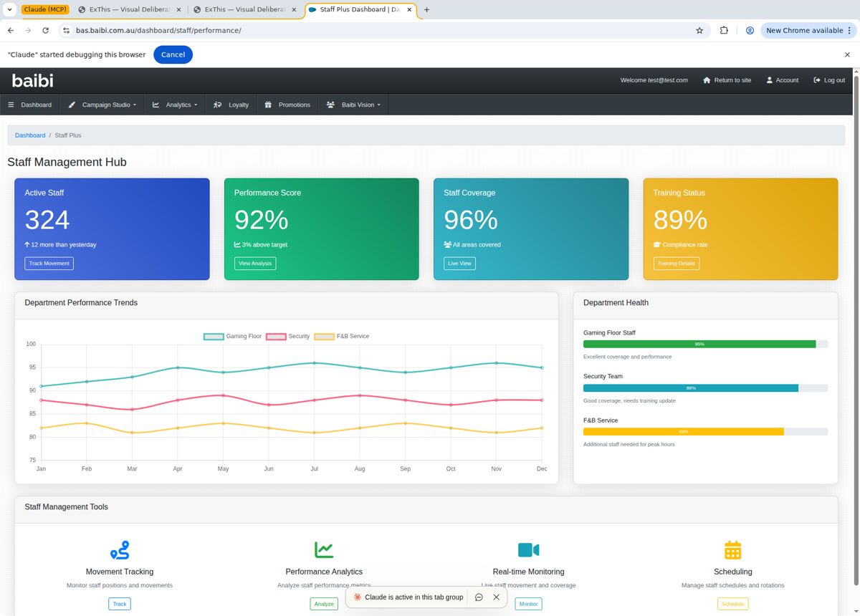The image size is (860, 616).
Task: Click the hamburger icon beside Dashboard
Action: [x=12, y=105]
